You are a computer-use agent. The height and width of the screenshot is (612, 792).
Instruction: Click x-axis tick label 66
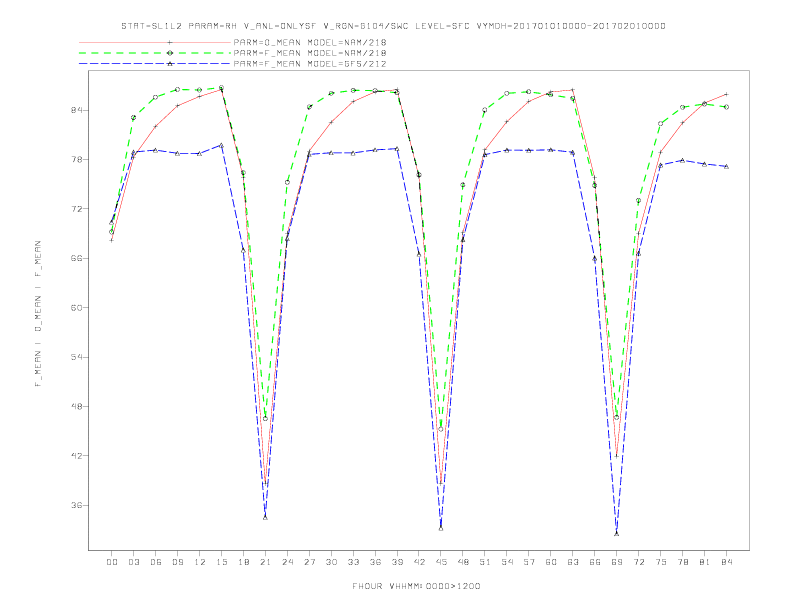tap(595, 562)
